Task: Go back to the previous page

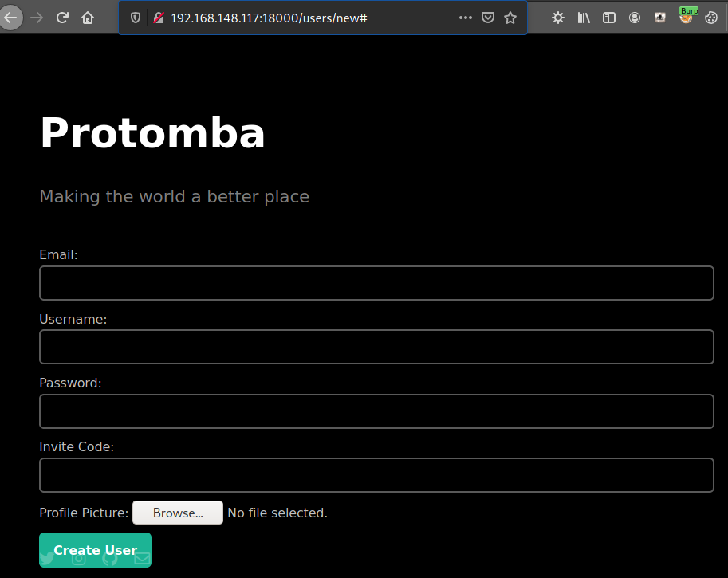Action: (x=10, y=18)
